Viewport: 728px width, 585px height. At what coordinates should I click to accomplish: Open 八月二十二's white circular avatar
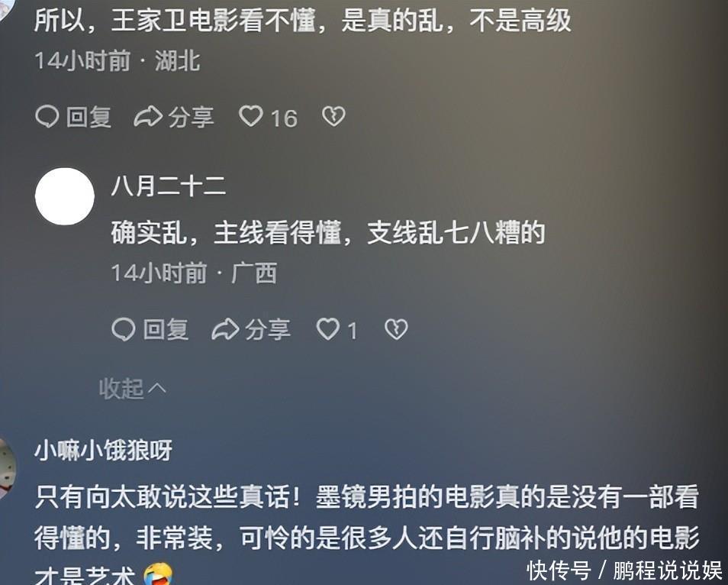pyautogui.click(x=65, y=196)
